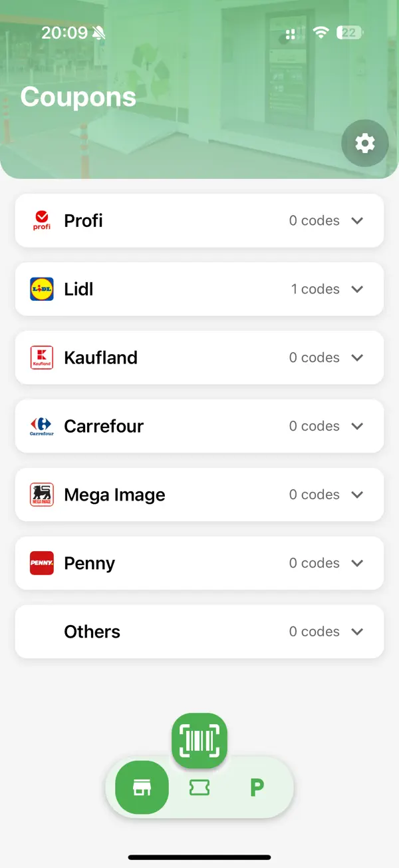The height and width of the screenshot is (868, 399).
Task: Open the barcode scanner
Action: (x=199, y=741)
